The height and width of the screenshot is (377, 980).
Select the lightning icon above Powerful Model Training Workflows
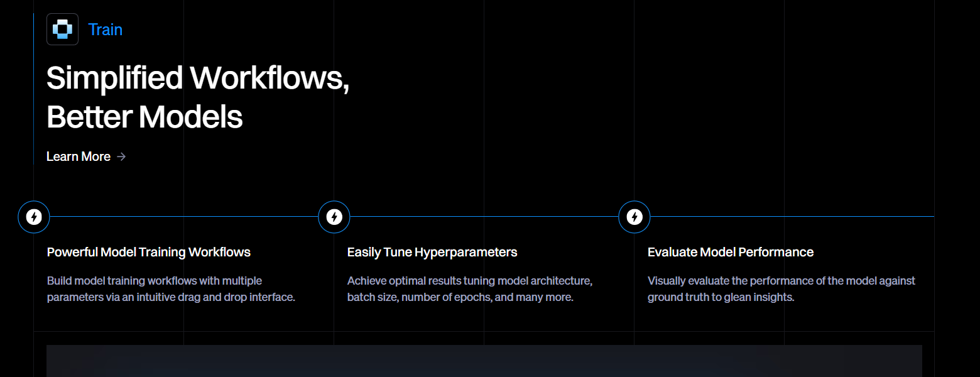tap(34, 217)
